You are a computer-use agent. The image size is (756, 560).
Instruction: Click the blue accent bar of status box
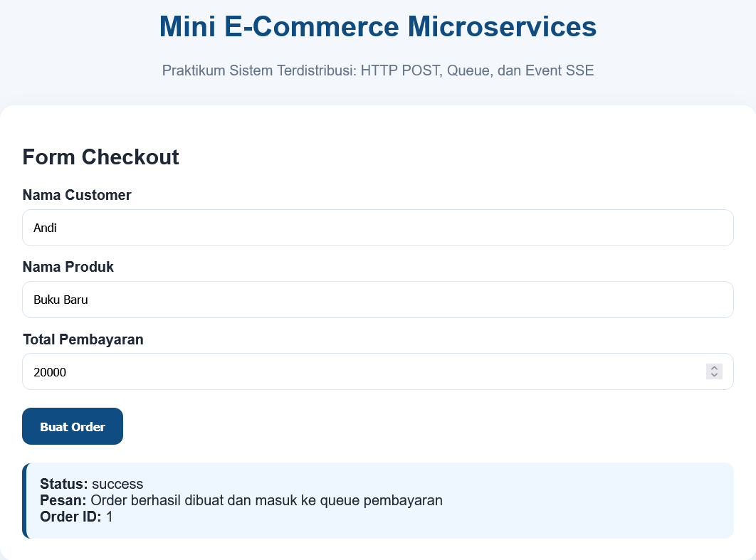pyautogui.click(x=24, y=500)
